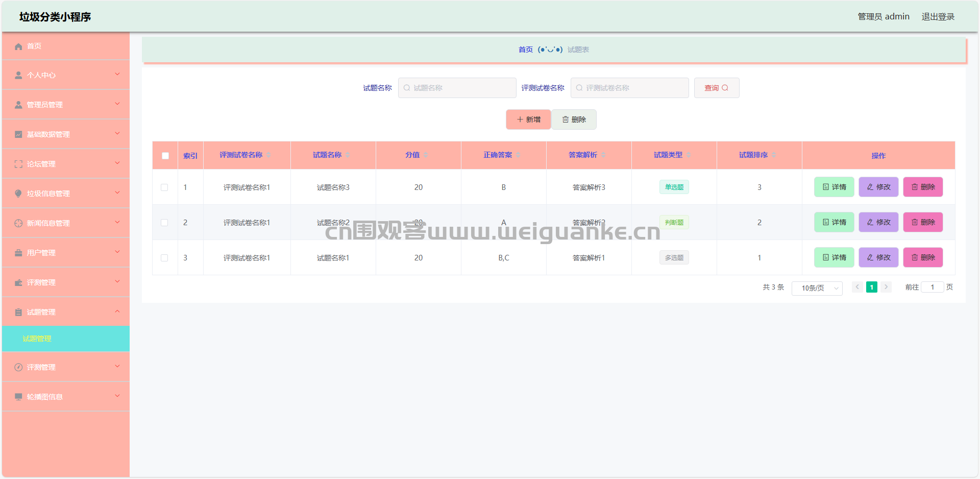The image size is (980, 479).
Task: Toggle the select-all checkbox in table header
Action: (165, 156)
